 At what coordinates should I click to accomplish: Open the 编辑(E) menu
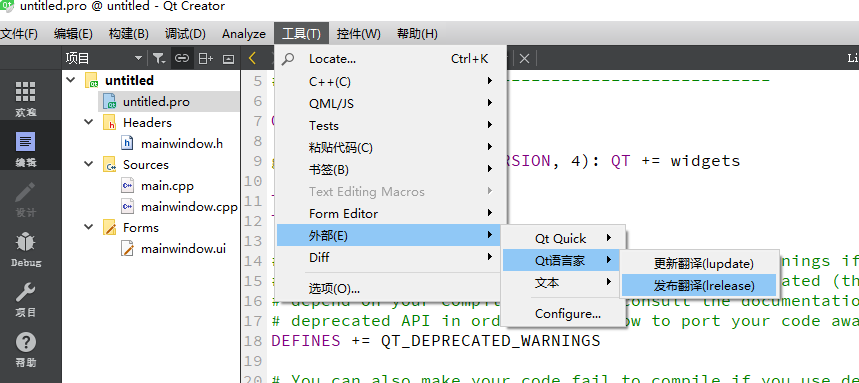(x=73, y=33)
